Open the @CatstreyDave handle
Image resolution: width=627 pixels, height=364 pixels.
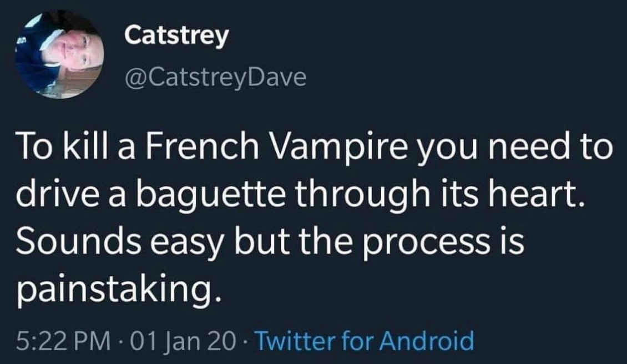coord(216,78)
